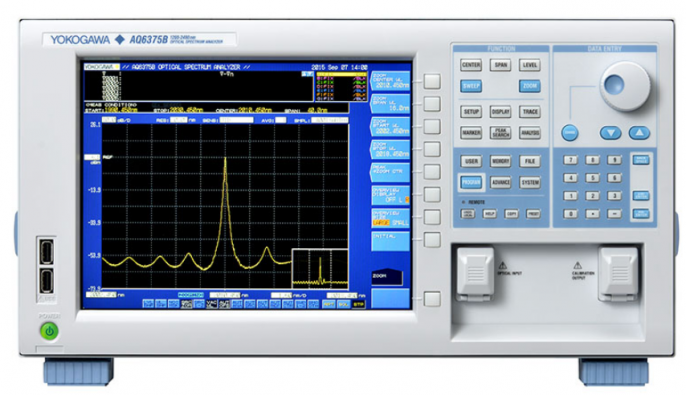Select ZOOM CENTER WL soft key menu
This screenshot has width=686, height=395.
390,81
